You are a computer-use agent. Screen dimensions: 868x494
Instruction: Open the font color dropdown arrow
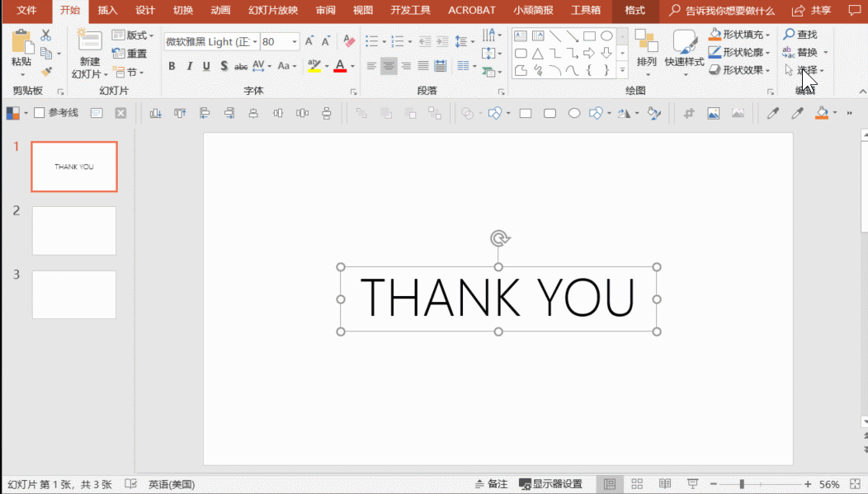point(352,66)
